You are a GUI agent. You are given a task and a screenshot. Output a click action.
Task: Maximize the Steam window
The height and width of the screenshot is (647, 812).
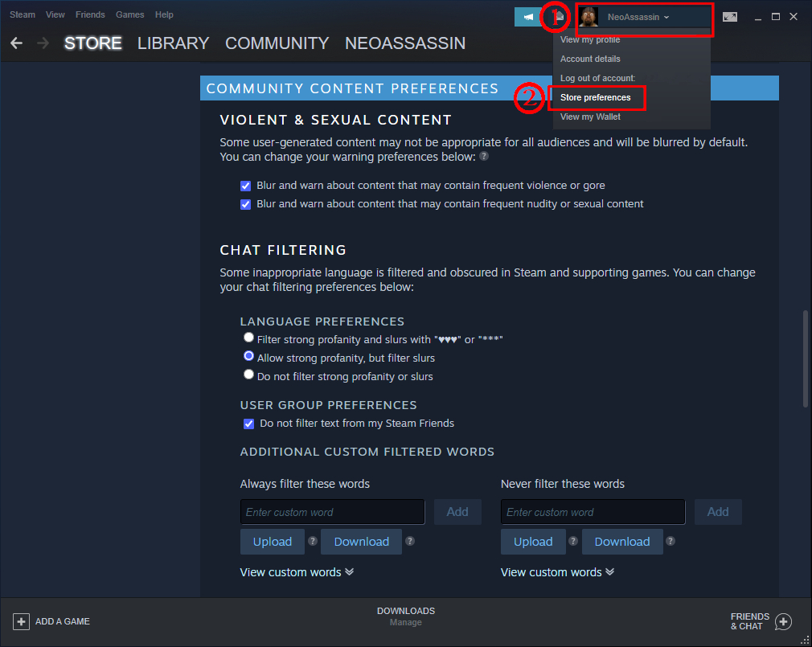click(x=776, y=17)
